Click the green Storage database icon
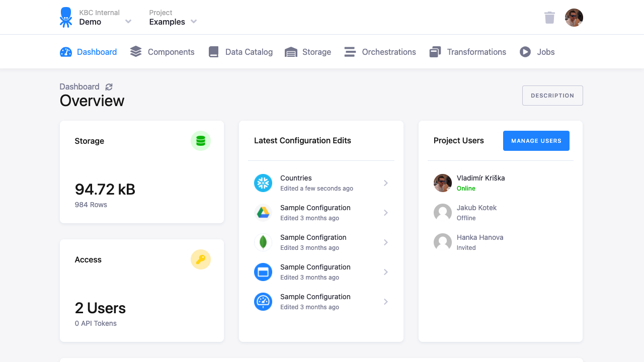 tap(200, 141)
